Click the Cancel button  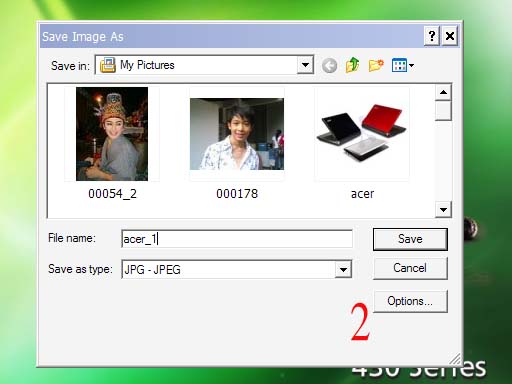click(410, 268)
